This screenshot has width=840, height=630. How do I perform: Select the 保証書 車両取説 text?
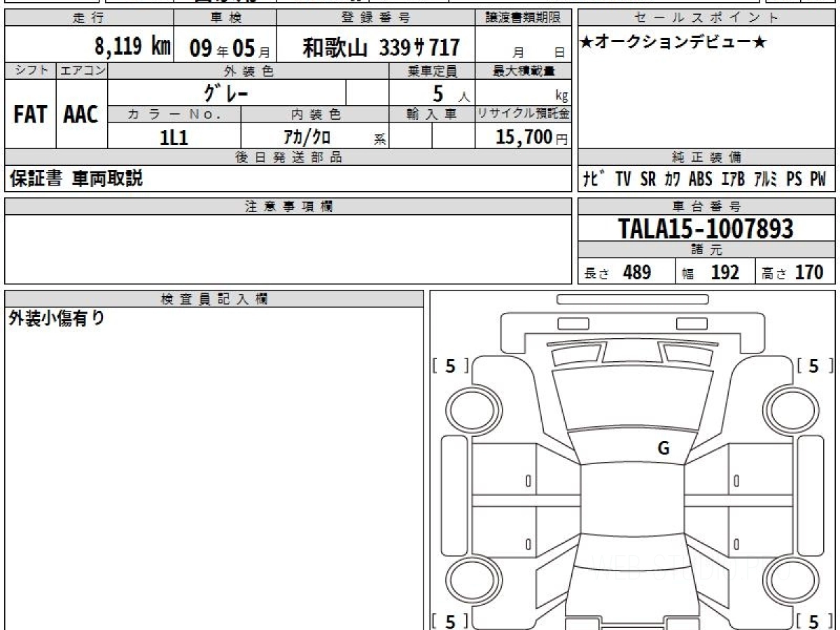[x=76, y=178]
